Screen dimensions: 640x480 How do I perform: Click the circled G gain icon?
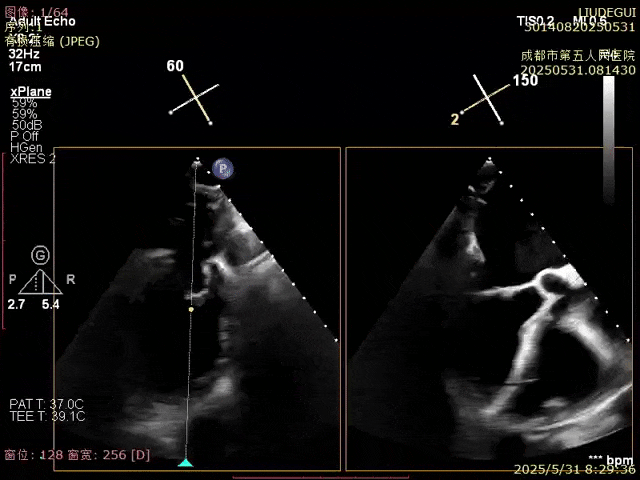tap(40, 255)
